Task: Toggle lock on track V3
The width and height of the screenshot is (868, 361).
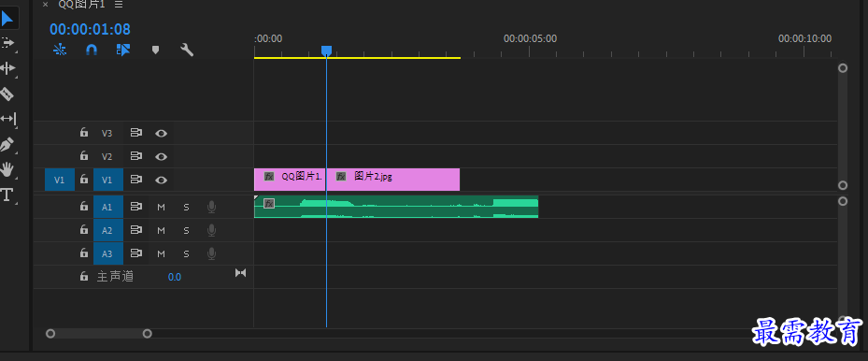Action: pyautogui.click(x=83, y=133)
